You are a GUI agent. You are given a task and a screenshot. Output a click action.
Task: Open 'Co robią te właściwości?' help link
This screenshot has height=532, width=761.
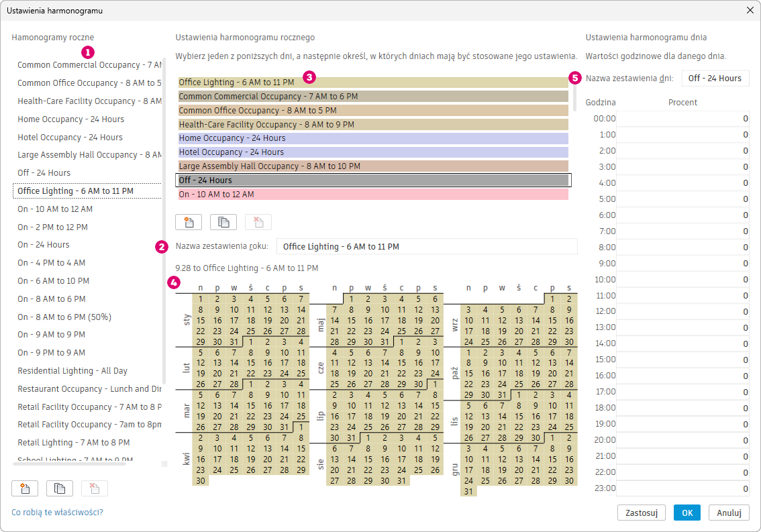coord(57,512)
